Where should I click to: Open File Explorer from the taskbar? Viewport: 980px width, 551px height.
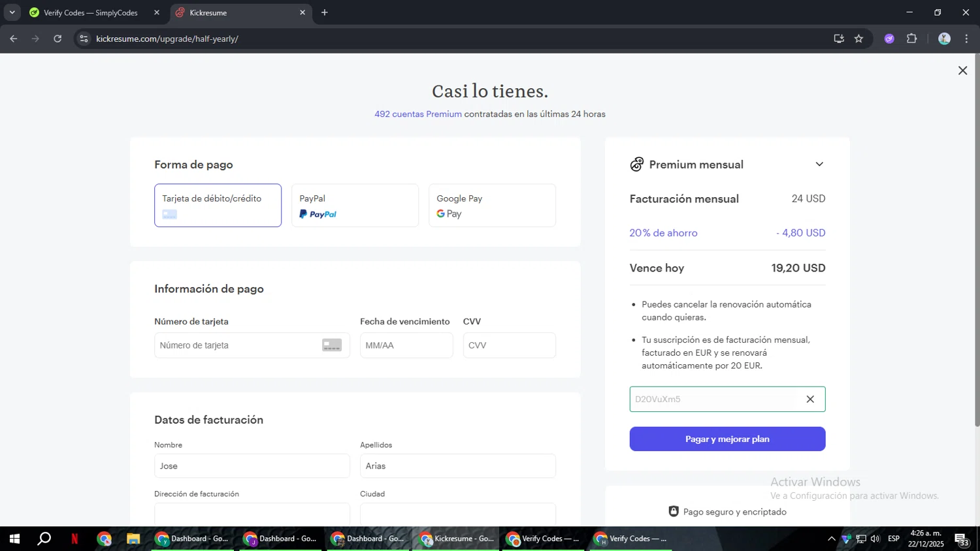pos(133,539)
